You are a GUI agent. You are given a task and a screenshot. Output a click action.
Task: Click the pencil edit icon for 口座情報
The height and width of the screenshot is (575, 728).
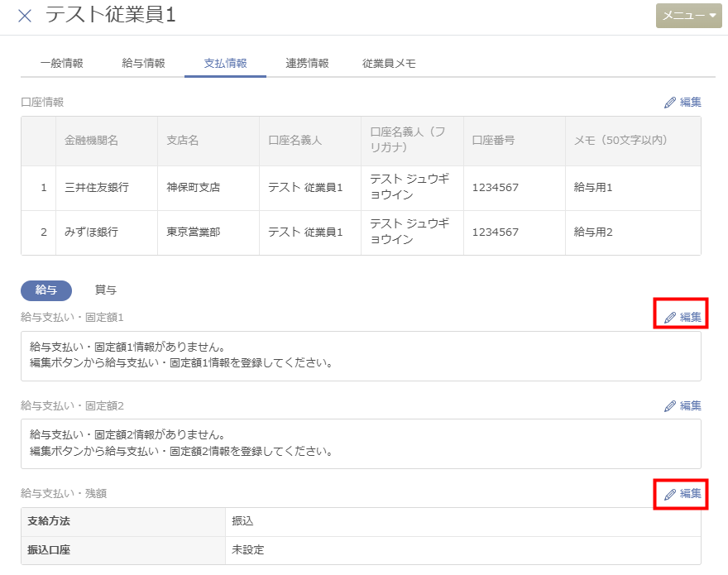pos(671,103)
